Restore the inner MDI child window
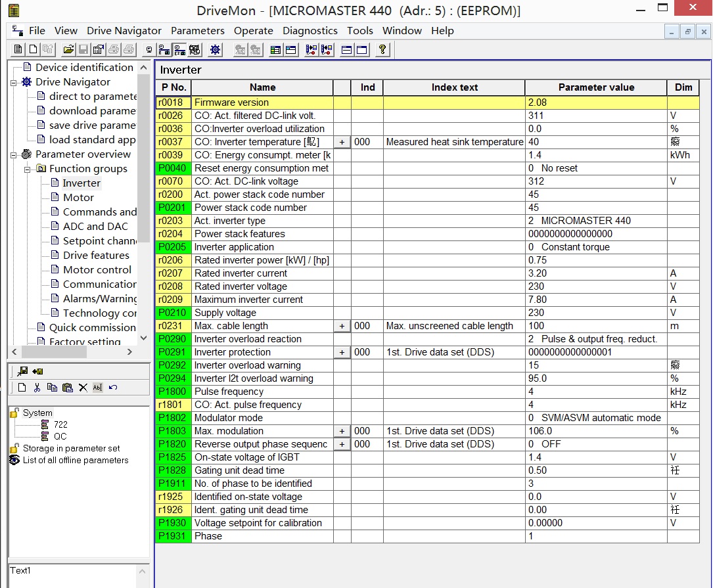This screenshot has height=588, width=713. (687, 32)
